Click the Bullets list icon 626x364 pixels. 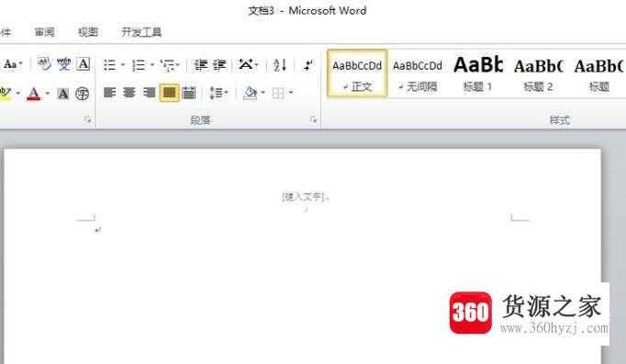point(110,65)
